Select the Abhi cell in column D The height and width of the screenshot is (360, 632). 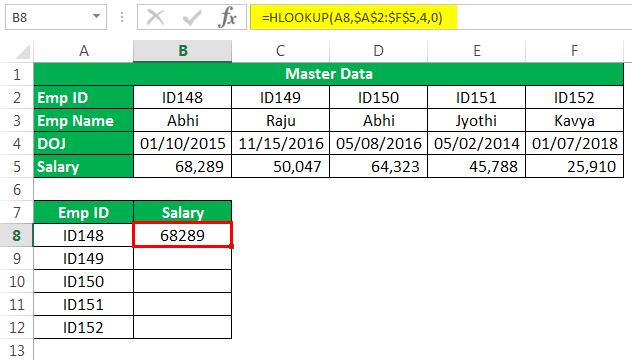coord(378,120)
